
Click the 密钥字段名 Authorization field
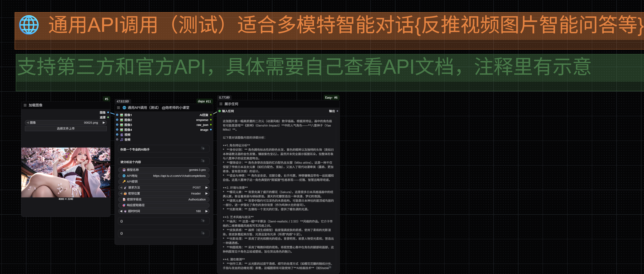[x=164, y=199]
